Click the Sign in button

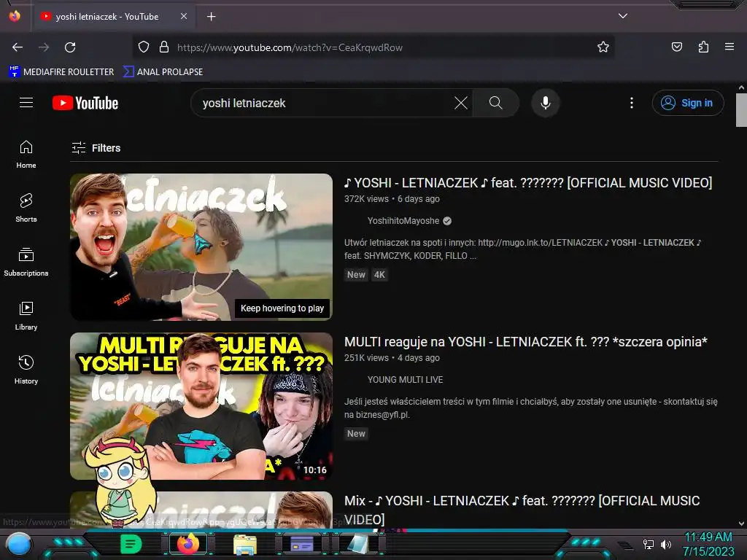688,103
